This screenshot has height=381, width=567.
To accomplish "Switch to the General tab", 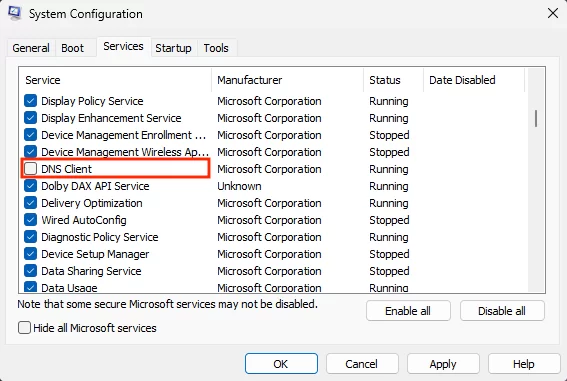I will pos(31,48).
